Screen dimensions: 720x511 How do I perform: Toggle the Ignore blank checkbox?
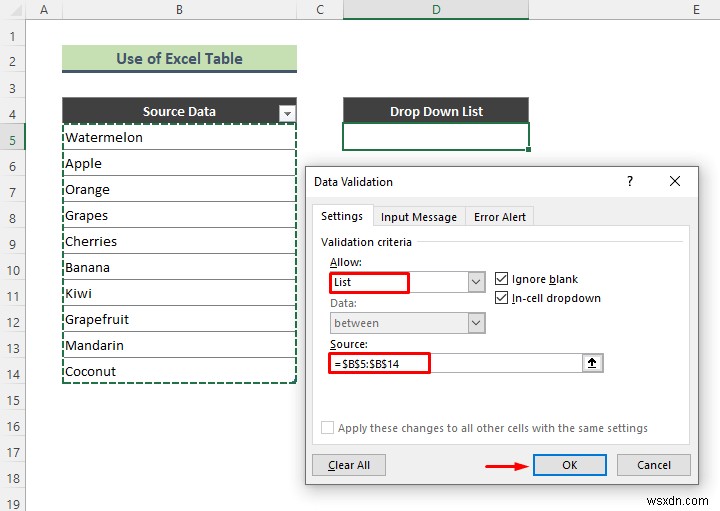click(x=501, y=279)
